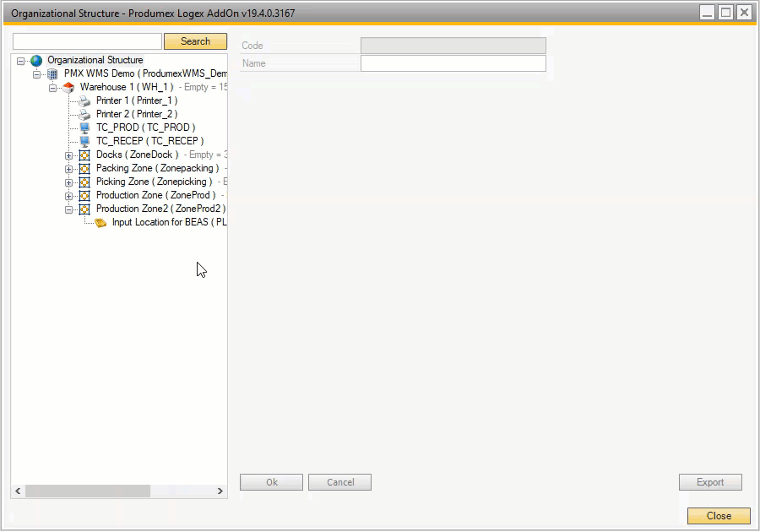Viewport: 760px width, 532px height.
Task: Click the Input Location for BEAS tag icon
Action: [x=100, y=223]
